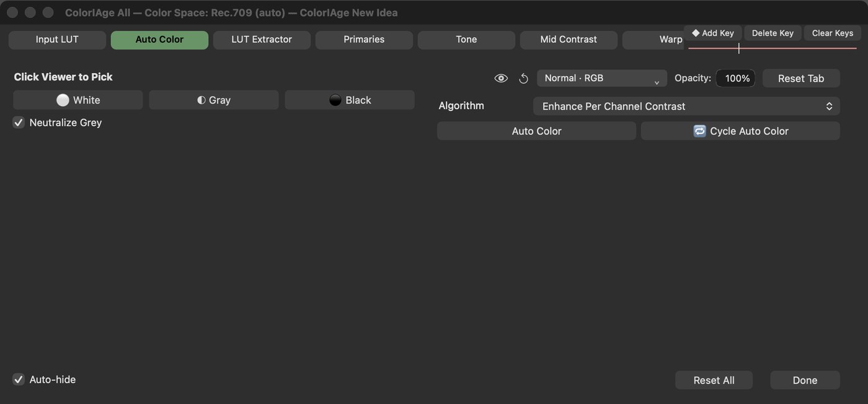This screenshot has width=868, height=404.
Task: Uncheck the Neutralize Grey checkbox
Action: click(x=19, y=123)
